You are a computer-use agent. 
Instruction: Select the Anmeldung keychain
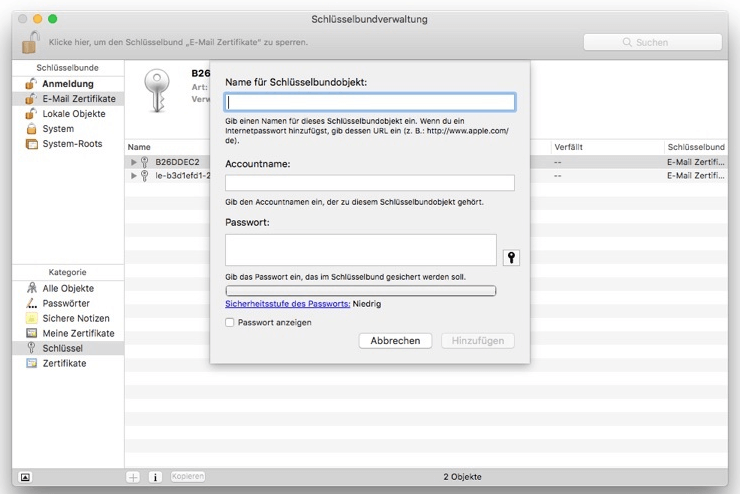68,84
